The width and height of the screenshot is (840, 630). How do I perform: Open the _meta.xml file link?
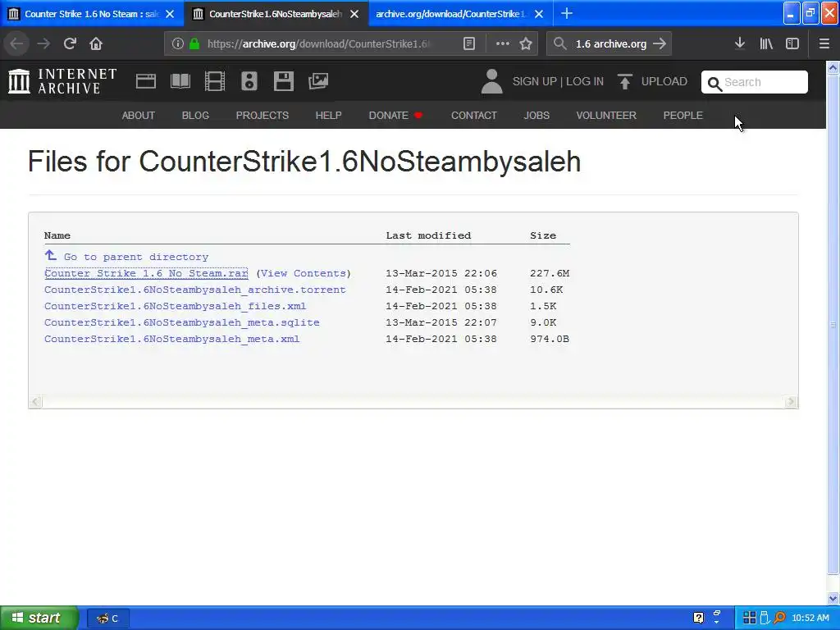(x=172, y=339)
